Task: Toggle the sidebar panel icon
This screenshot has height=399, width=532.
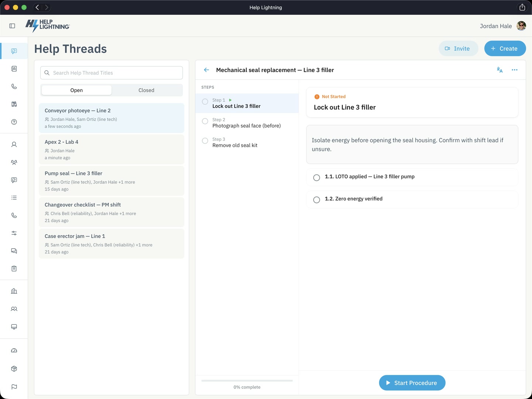Action: tap(12, 26)
